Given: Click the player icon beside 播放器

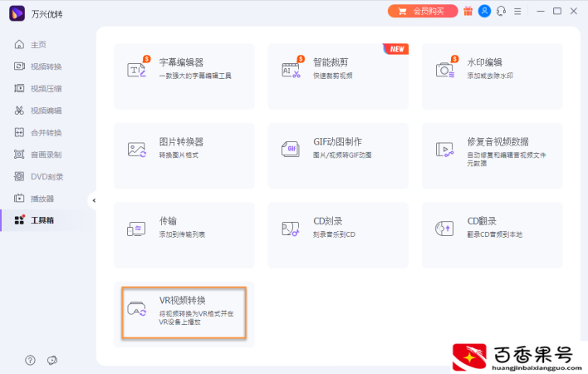Looking at the screenshot, I should [19, 198].
